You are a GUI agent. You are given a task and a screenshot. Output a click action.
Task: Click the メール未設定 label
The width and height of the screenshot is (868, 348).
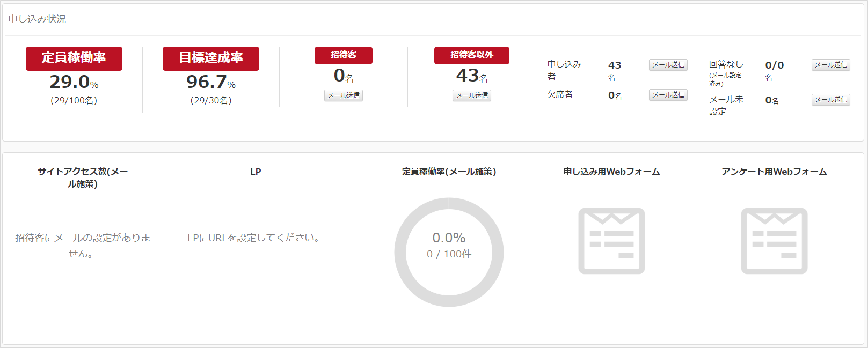(726, 106)
